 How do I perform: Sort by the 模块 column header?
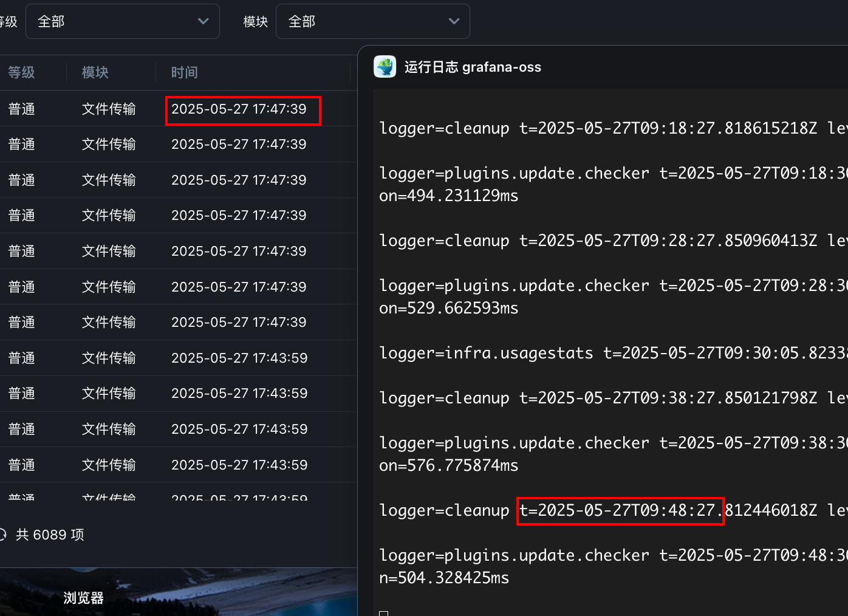pos(95,73)
